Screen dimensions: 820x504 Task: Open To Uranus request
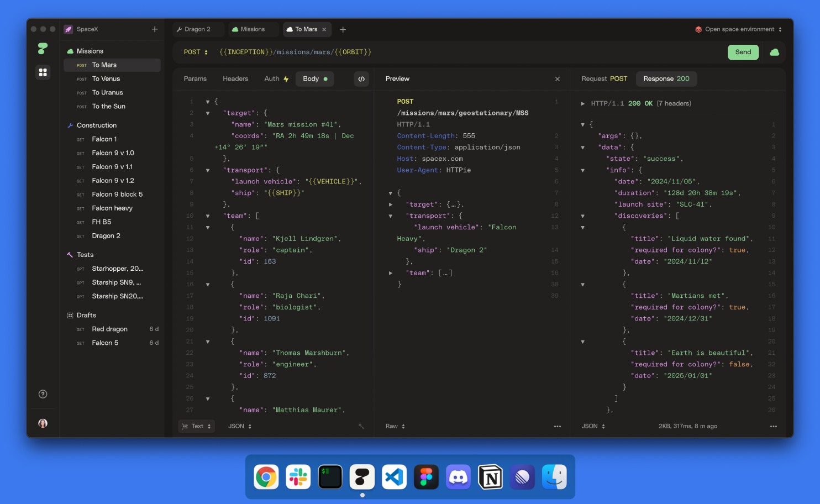pos(112,93)
